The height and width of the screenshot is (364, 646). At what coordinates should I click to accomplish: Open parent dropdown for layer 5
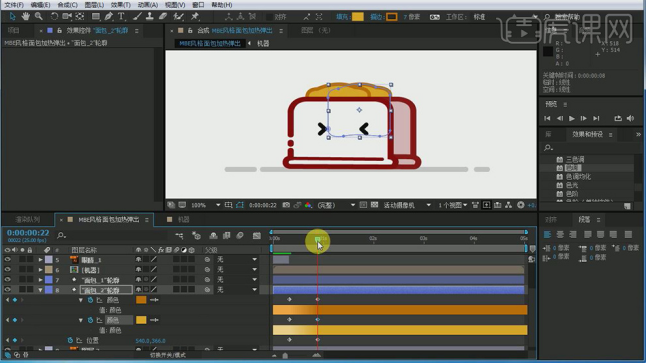point(237,259)
